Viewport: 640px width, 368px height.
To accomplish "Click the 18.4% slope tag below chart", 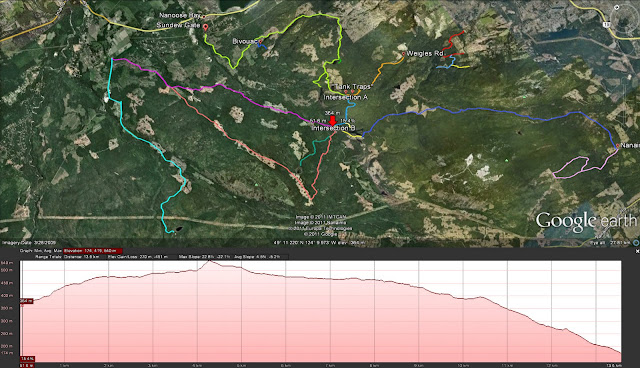I will 27,359.
